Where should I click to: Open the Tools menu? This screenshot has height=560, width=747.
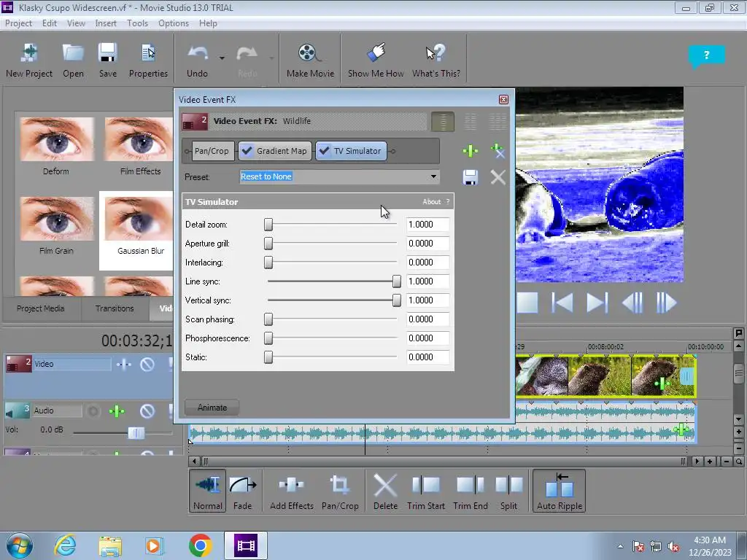(x=137, y=23)
